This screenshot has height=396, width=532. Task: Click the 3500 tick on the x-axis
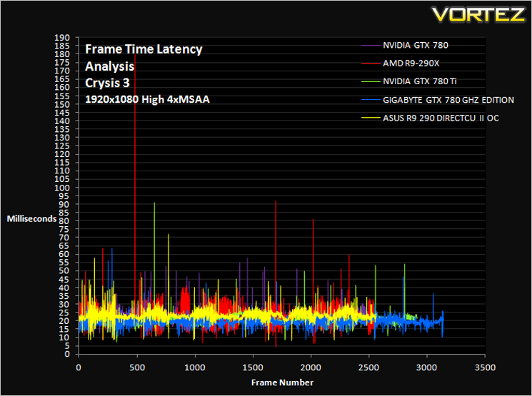click(x=485, y=367)
